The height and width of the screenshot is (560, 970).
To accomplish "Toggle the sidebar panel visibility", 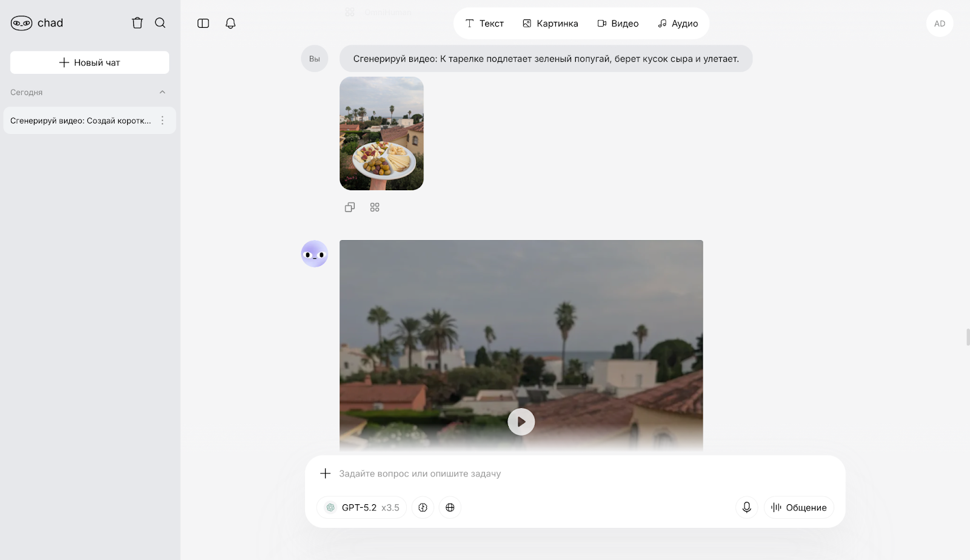I will pos(203,24).
